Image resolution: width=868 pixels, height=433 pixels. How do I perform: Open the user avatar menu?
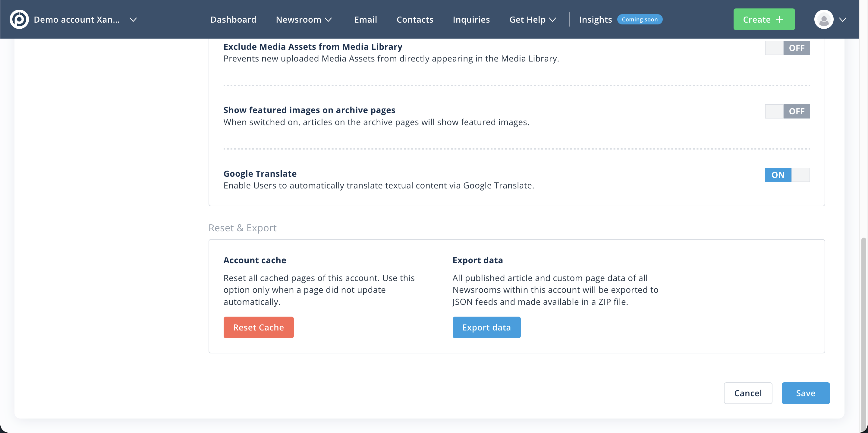coord(823,20)
